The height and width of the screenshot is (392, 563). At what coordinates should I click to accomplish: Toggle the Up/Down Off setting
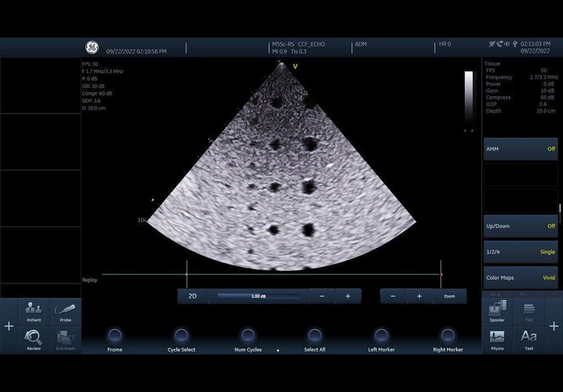520,227
